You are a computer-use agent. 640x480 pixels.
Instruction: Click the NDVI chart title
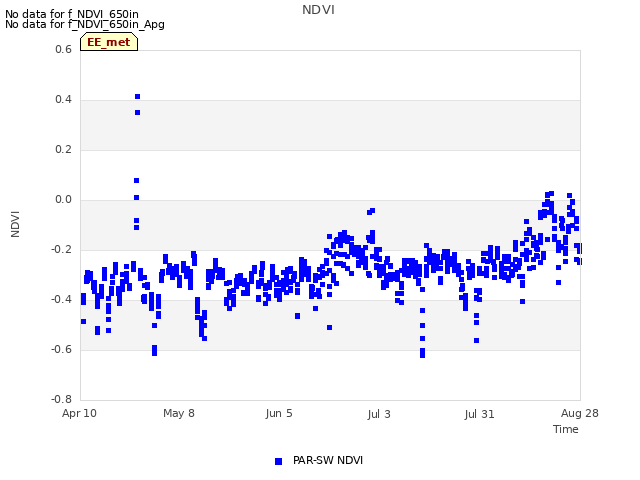click(318, 10)
